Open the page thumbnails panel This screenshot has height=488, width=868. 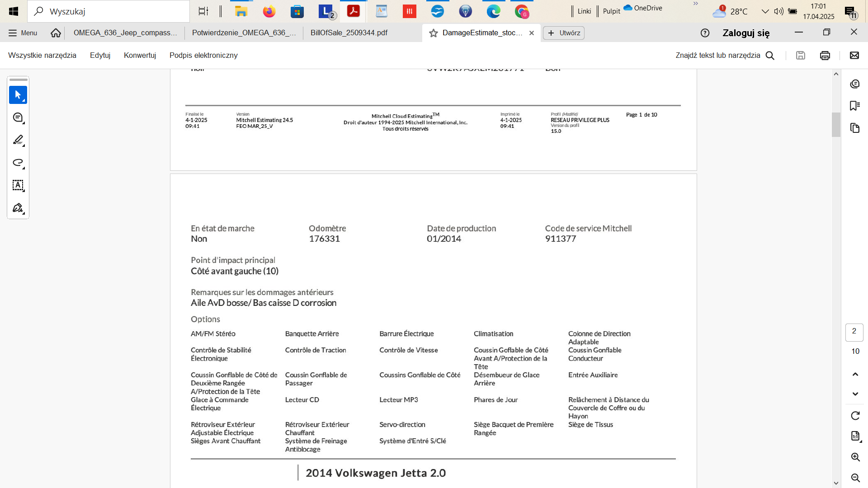pos(854,128)
